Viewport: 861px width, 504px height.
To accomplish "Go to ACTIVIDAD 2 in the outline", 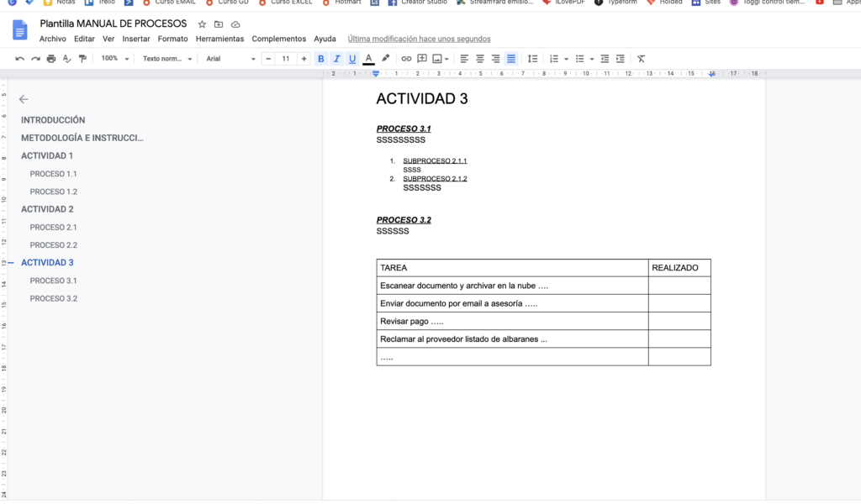I will click(47, 209).
